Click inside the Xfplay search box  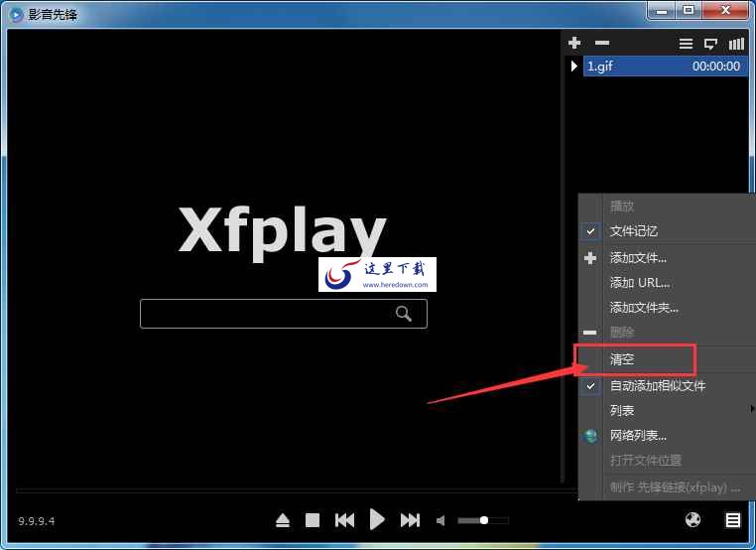click(x=284, y=314)
